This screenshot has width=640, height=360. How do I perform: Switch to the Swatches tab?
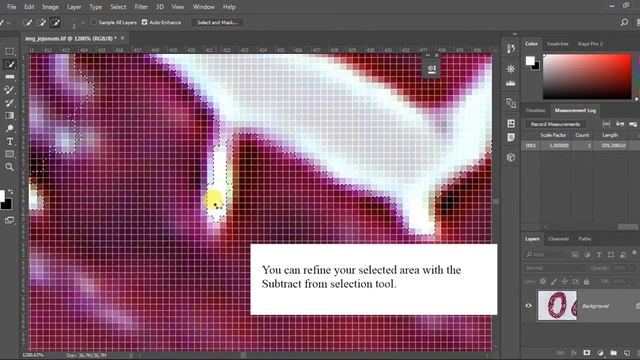pyautogui.click(x=557, y=44)
